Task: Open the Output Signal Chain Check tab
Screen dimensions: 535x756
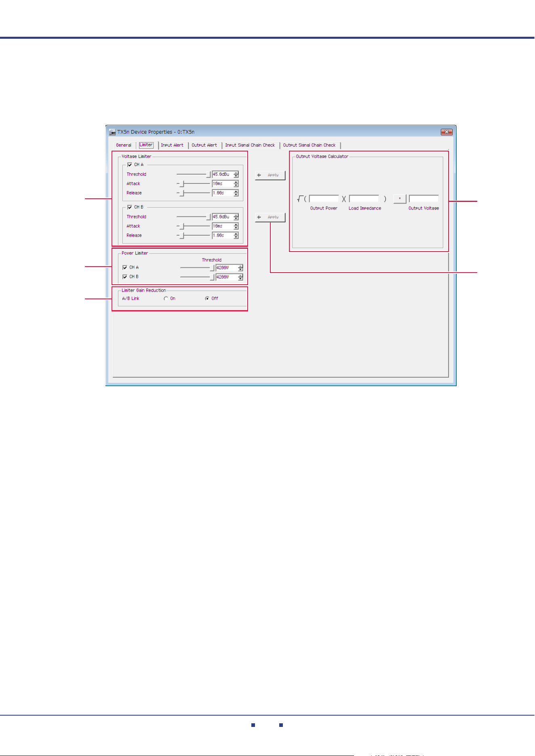Action: tap(310, 145)
